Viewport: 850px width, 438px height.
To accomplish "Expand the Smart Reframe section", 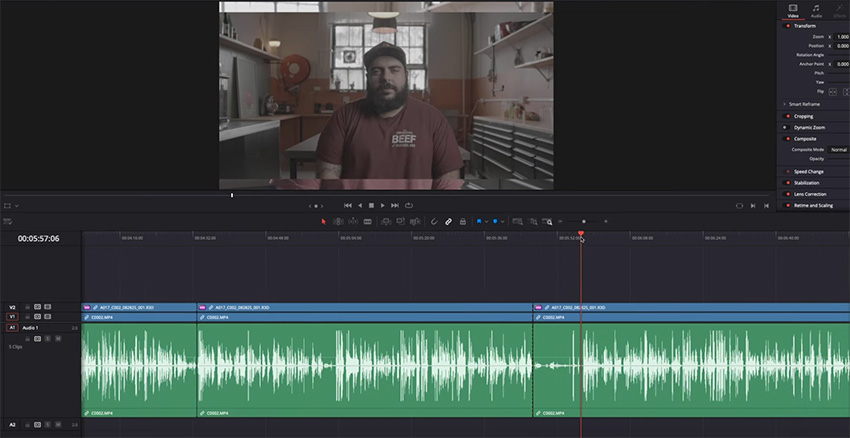I will click(784, 104).
